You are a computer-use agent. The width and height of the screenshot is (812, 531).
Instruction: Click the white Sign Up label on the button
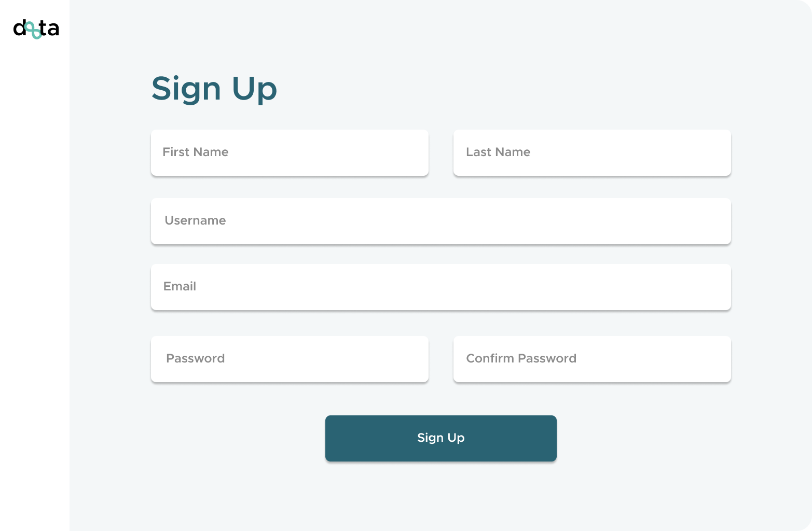point(441,438)
